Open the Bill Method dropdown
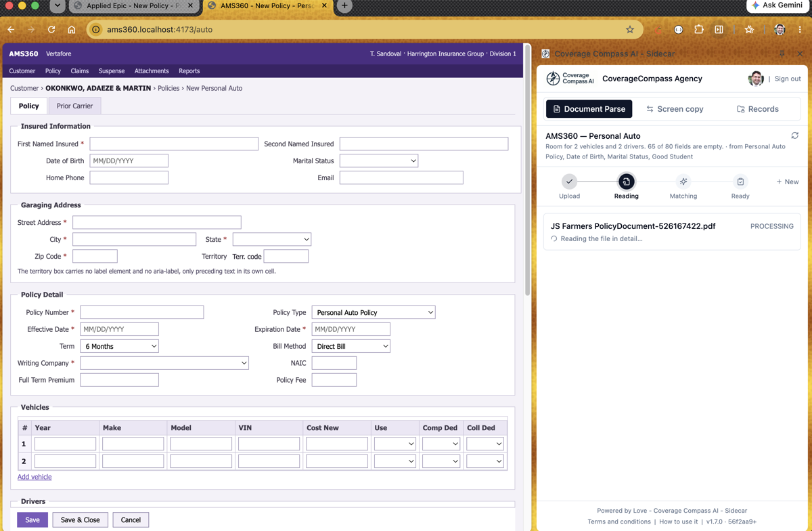Screen dimensions: 812x531 coord(351,346)
